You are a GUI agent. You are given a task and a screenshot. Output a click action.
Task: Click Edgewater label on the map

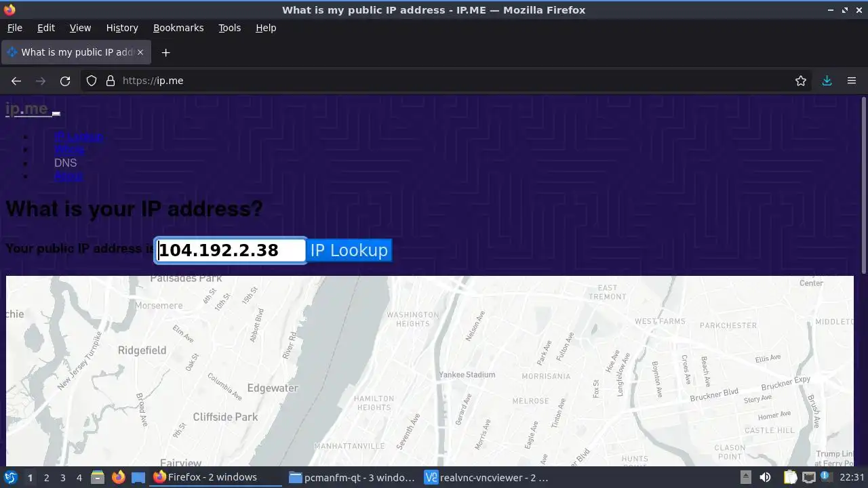[x=273, y=388]
